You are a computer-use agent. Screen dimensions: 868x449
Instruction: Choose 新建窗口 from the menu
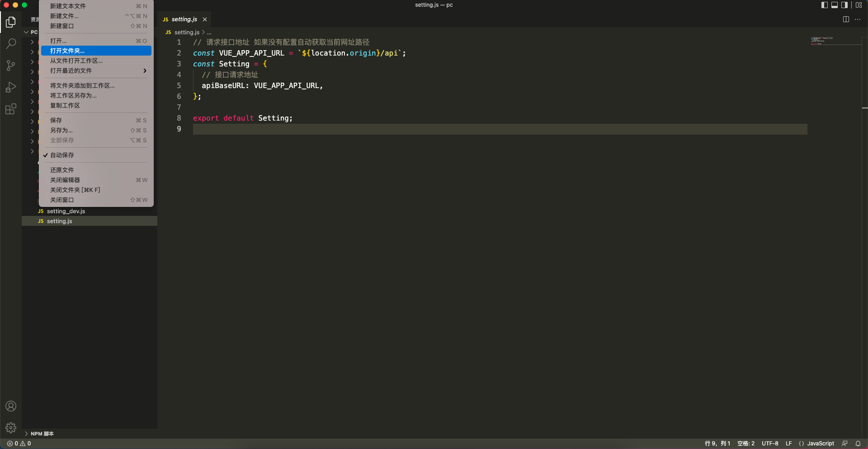(95, 26)
